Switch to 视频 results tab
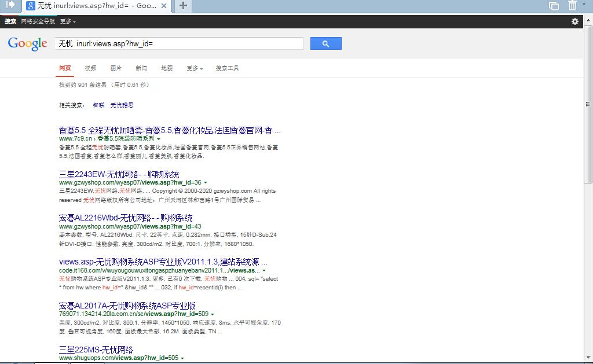This screenshot has height=364, width=593. (x=90, y=68)
